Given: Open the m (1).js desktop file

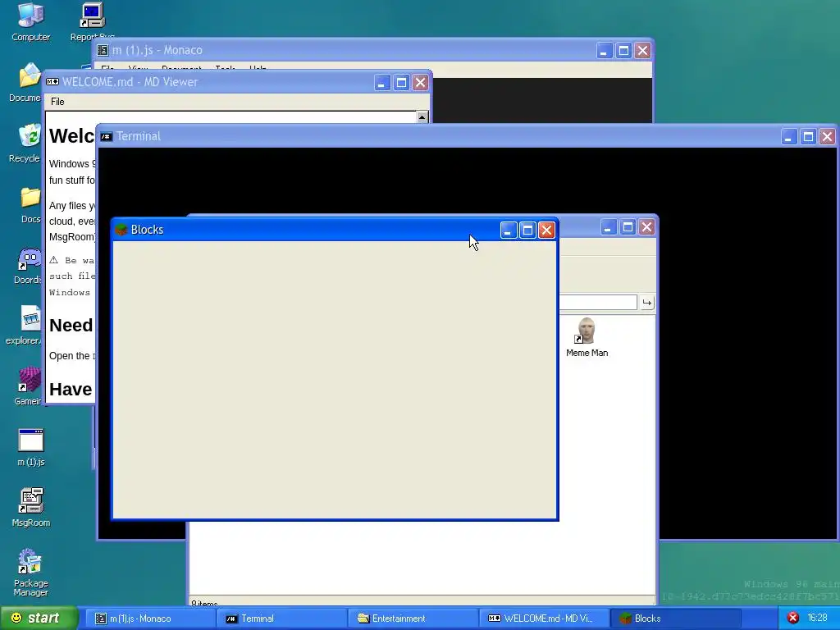Looking at the screenshot, I should (x=31, y=447).
